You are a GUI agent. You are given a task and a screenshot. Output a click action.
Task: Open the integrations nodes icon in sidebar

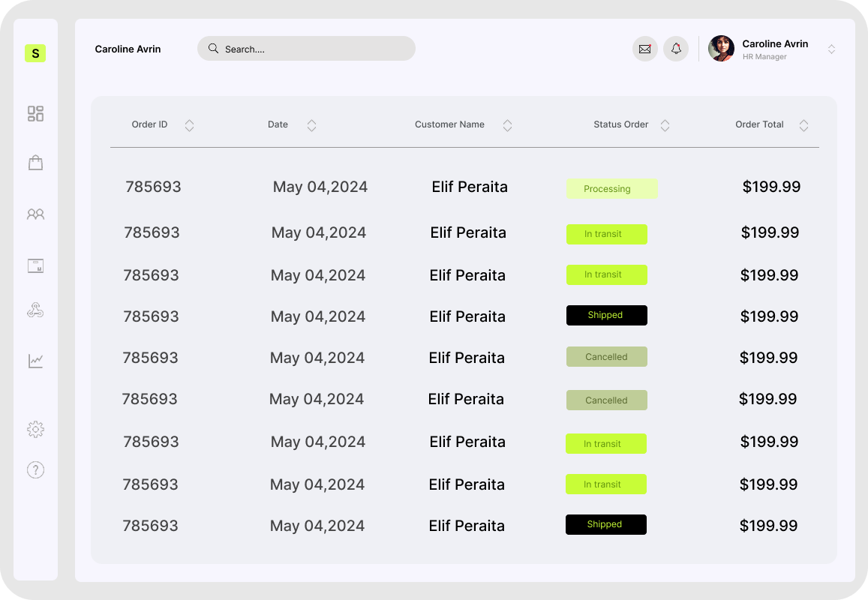point(35,310)
